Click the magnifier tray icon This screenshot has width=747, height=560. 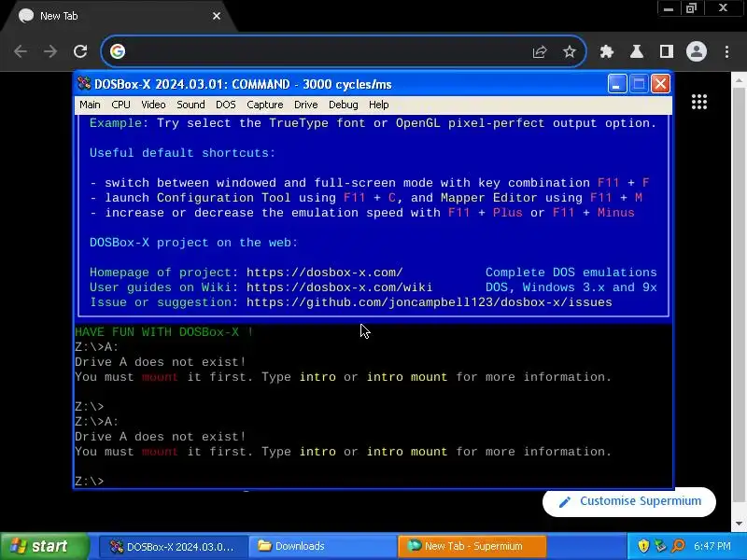678,546
